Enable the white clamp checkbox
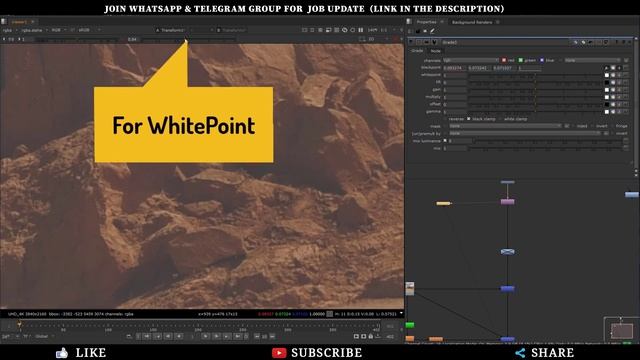The image size is (640, 360). pyautogui.click(x=500, y=119)
